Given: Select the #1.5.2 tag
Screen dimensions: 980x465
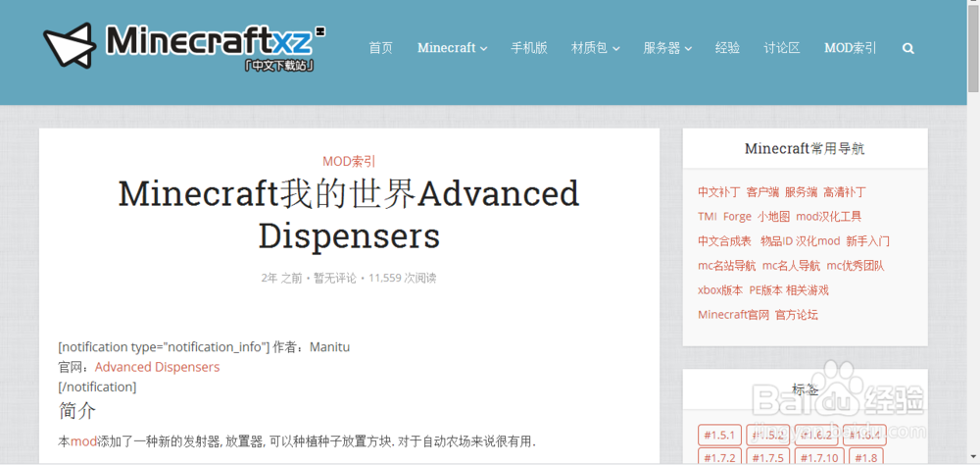Looking at the screenshot, I should click(x=767, y=435).
